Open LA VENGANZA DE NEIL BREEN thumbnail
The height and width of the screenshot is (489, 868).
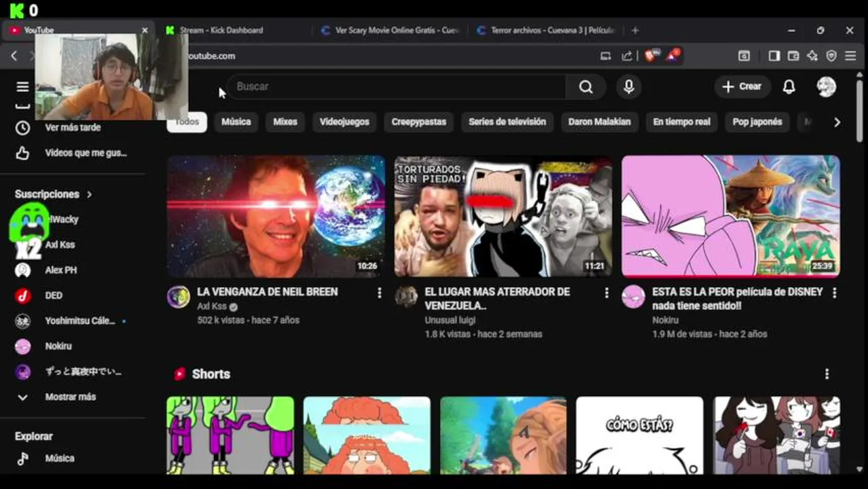pos(276,216)
